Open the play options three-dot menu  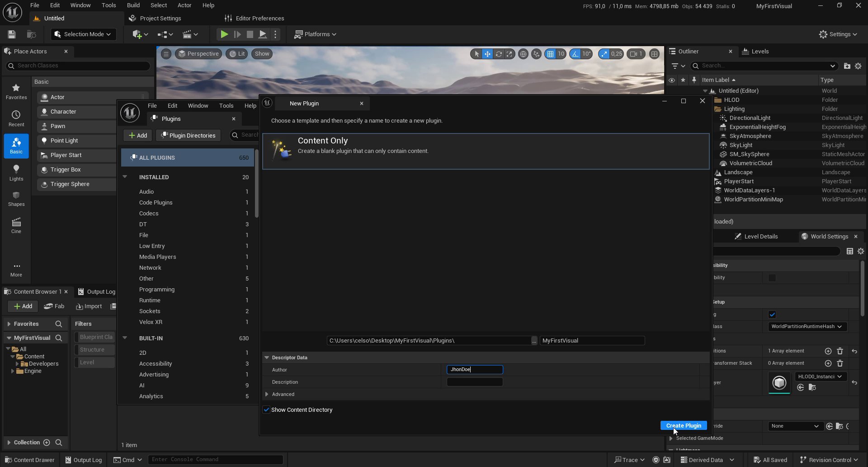275,34
